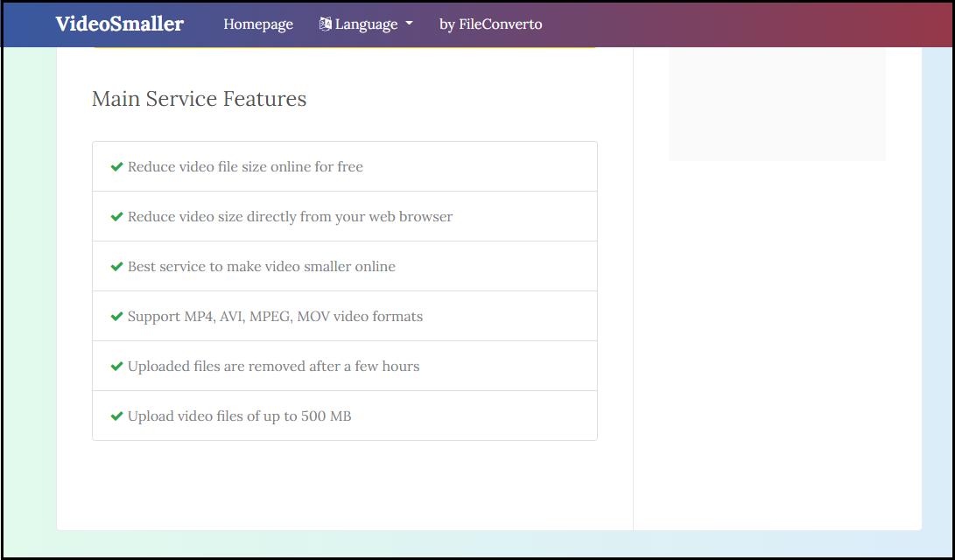Open the Homepage nav link
Image resolution: width=955 pixels, height=560 pixels.
[258, 24]
